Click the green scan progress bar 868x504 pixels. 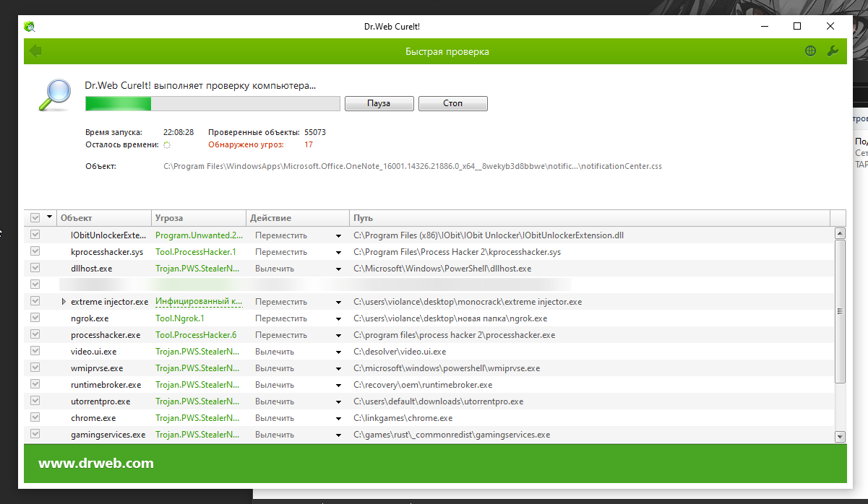212,104
